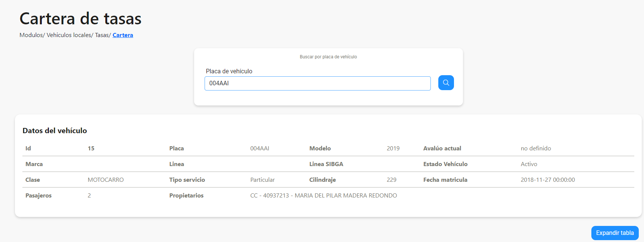
Task: Click the Estado Vehículo label
Action: pos(445,164)
